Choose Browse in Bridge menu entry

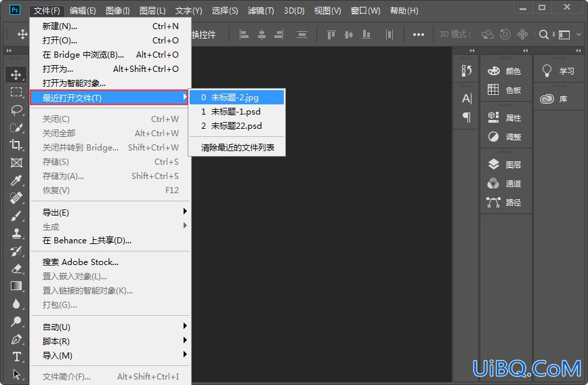[110, 55]
